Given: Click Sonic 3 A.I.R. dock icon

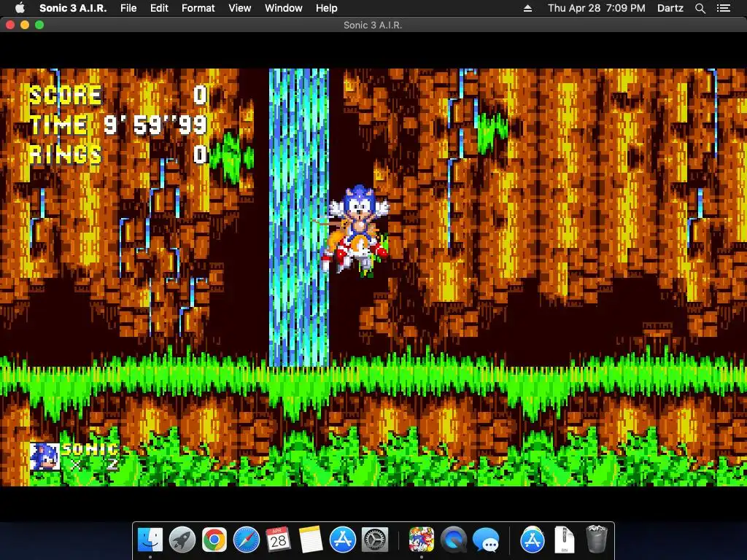Looking at the screenshot, I should [421, 540].
